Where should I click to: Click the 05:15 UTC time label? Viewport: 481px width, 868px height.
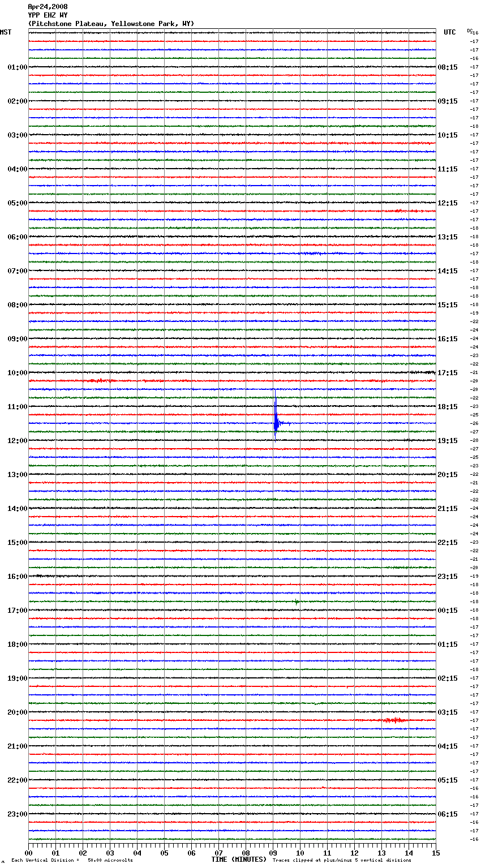pos(448,780)
